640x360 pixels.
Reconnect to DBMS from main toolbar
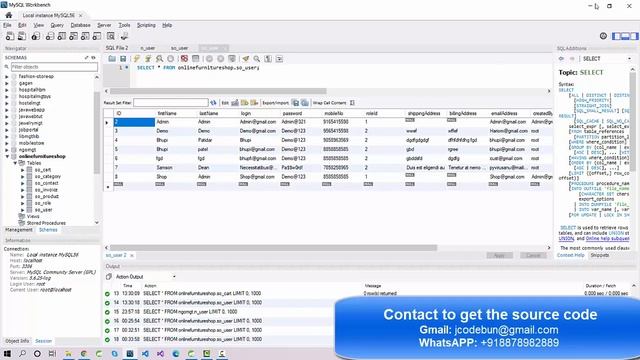click(x=124, y=36)
